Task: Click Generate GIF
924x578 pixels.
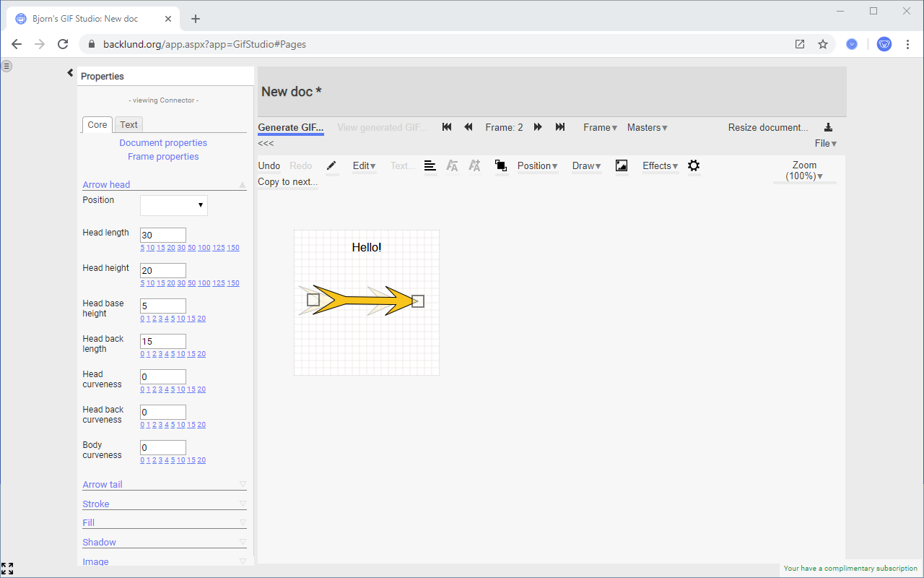Action: tap(290, 127)
